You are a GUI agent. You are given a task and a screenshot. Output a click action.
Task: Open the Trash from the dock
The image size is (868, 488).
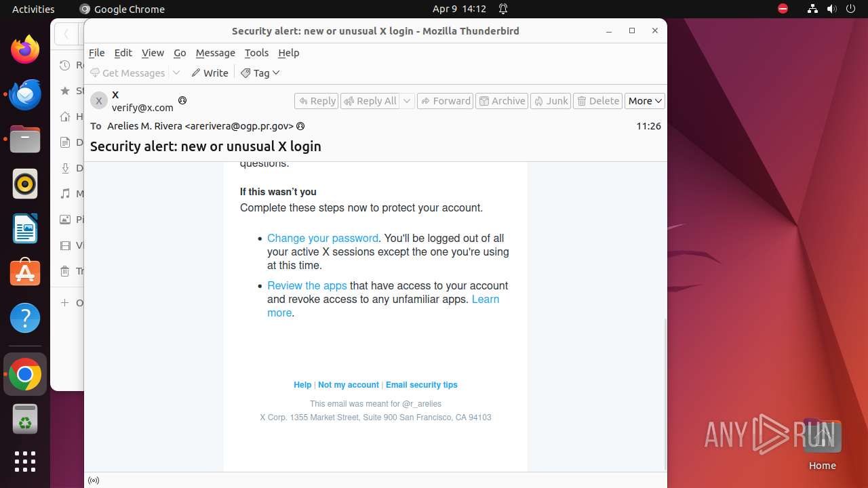coord(25,419)
